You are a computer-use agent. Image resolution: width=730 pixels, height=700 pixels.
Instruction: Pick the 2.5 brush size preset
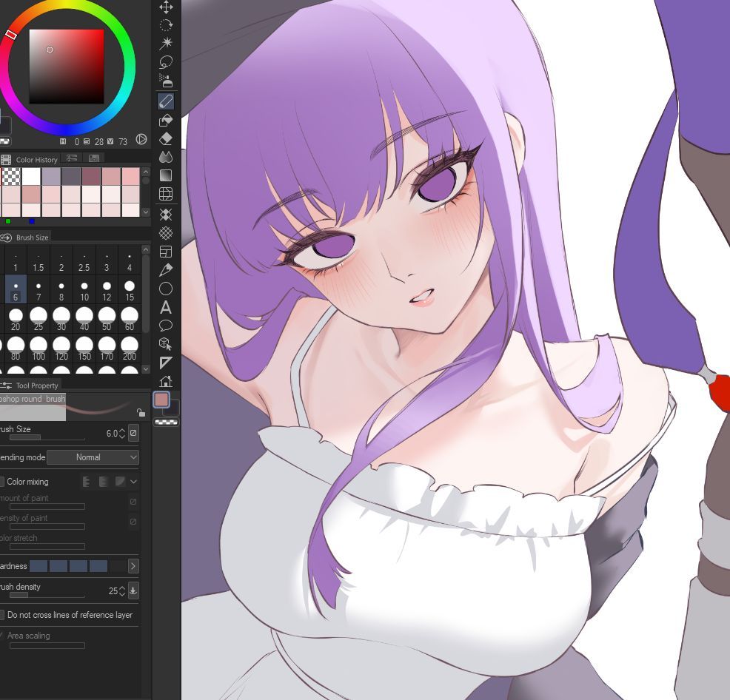coord(84,261)
